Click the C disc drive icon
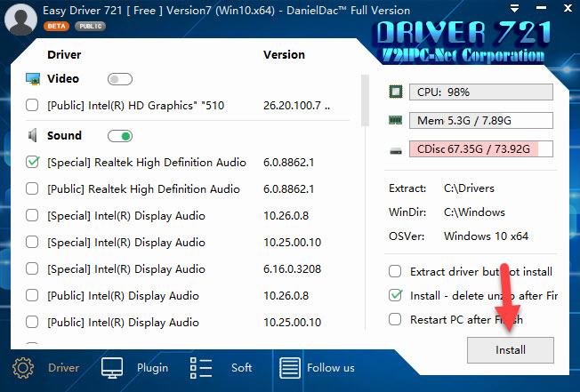The image size is (580, 392). 396,151
